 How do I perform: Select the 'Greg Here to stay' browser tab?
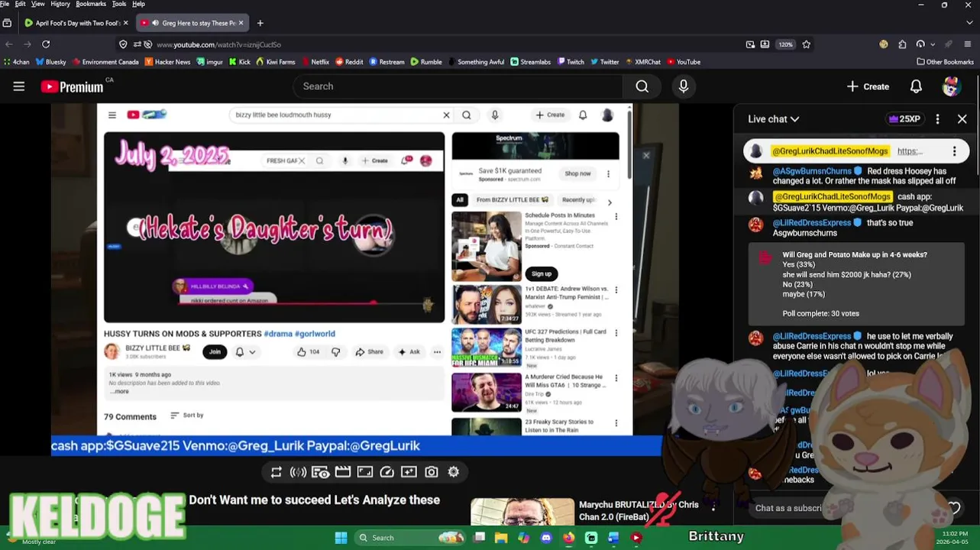(192, 23)
